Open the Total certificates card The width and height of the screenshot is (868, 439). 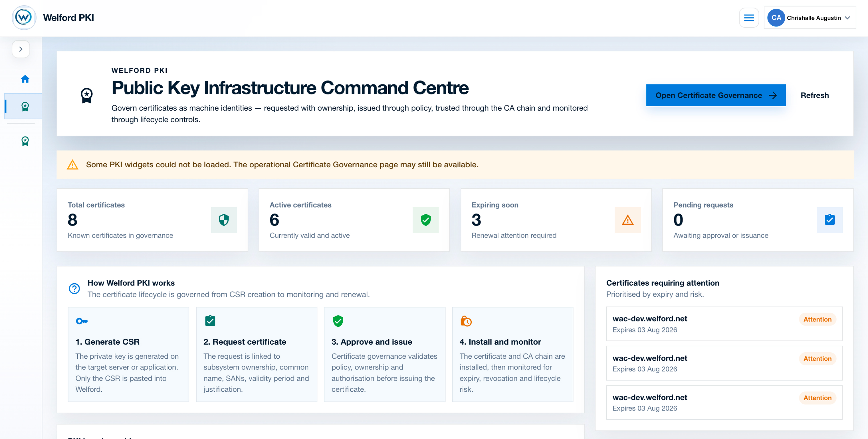click(x=152, y=220)
